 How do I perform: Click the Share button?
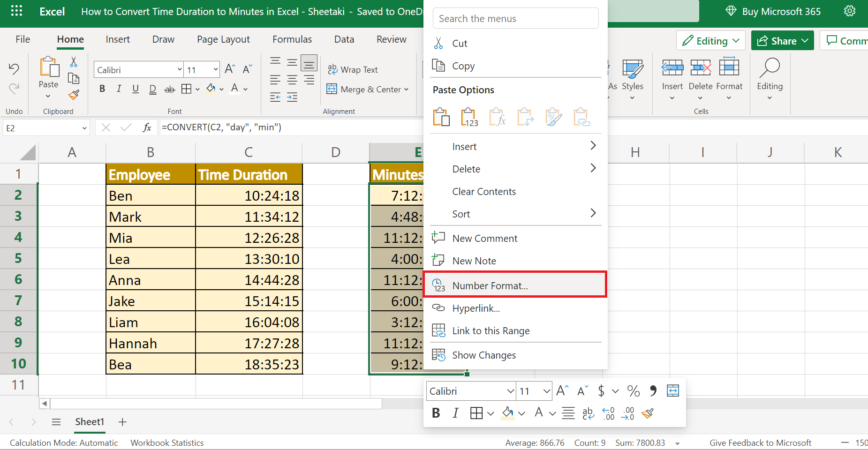coord(782,41)
